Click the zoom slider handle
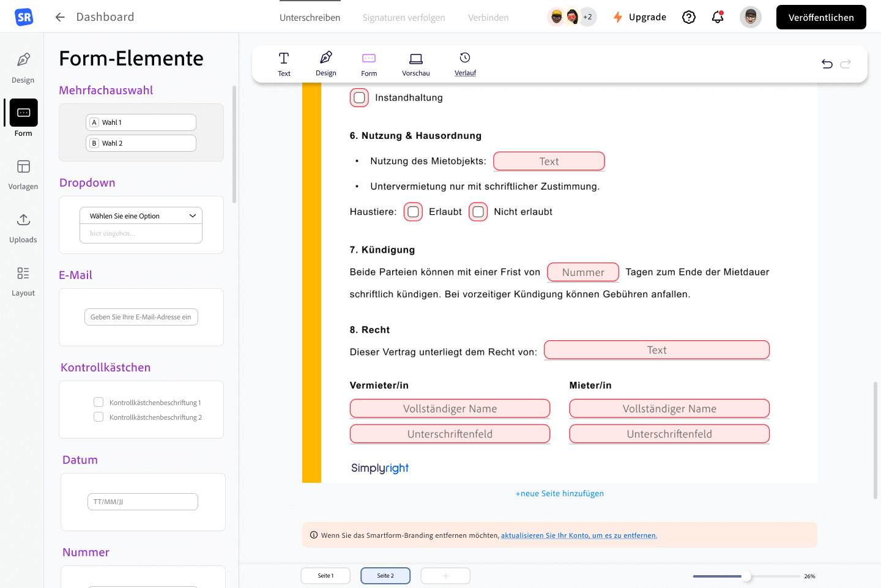This screenshot has height=588, width=881. pyautogui.click(x=746, y=576)
